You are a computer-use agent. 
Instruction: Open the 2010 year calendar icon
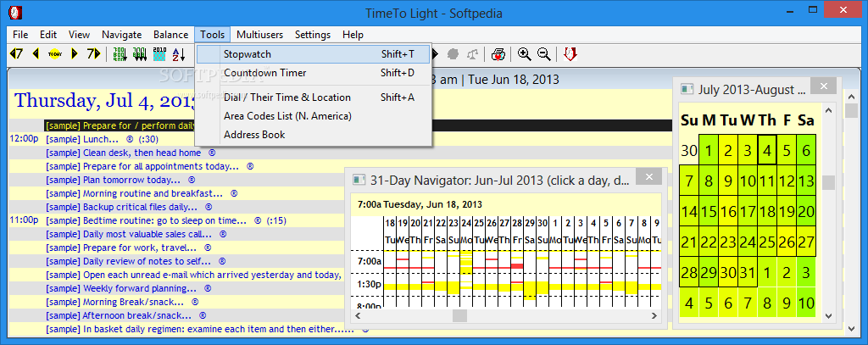[x=159, y=53]
